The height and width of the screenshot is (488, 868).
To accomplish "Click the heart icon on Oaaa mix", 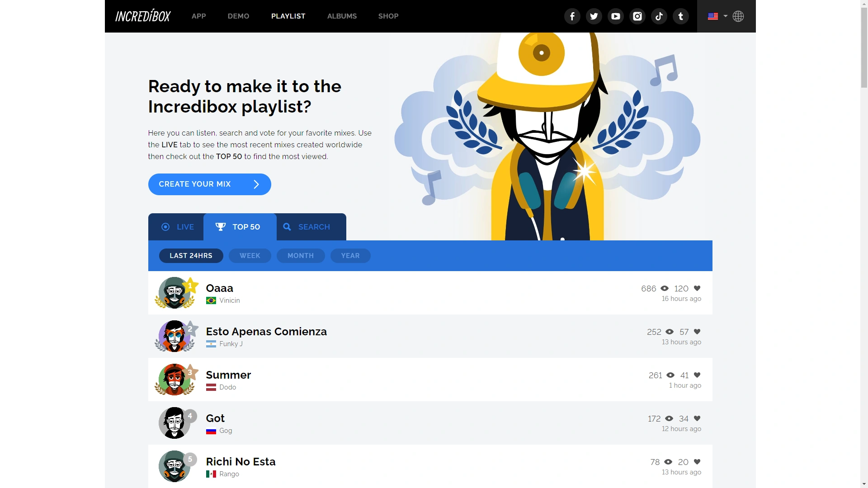I will click(697, 288).
